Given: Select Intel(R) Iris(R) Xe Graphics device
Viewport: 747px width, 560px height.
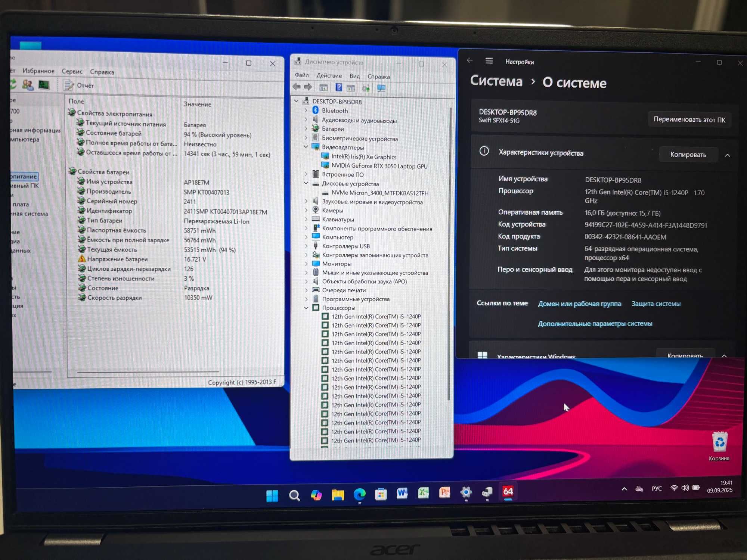Looking at the screenshot, I should tap(364, 157).
